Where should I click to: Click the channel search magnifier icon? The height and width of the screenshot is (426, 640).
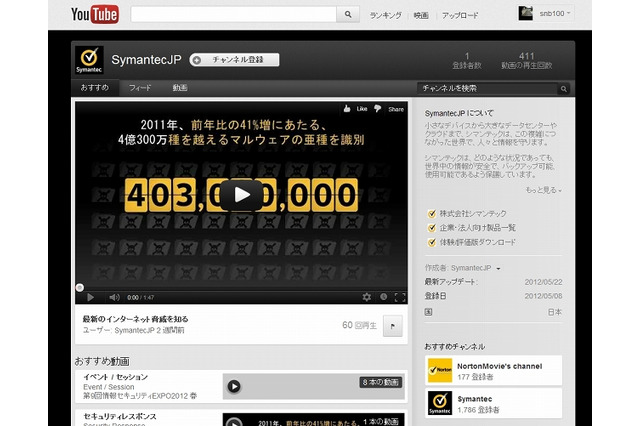coord(564,89)
